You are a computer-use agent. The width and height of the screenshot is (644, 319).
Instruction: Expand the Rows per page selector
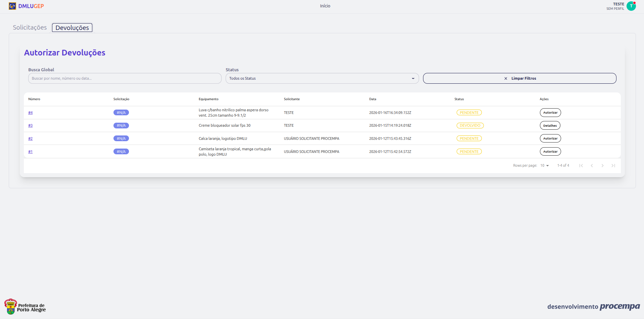coord(544,165)
